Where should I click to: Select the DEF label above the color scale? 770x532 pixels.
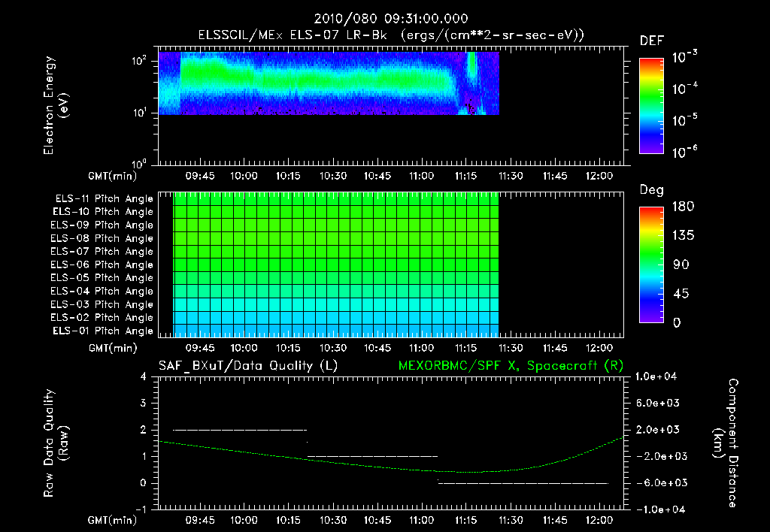(x=652, y=41)
